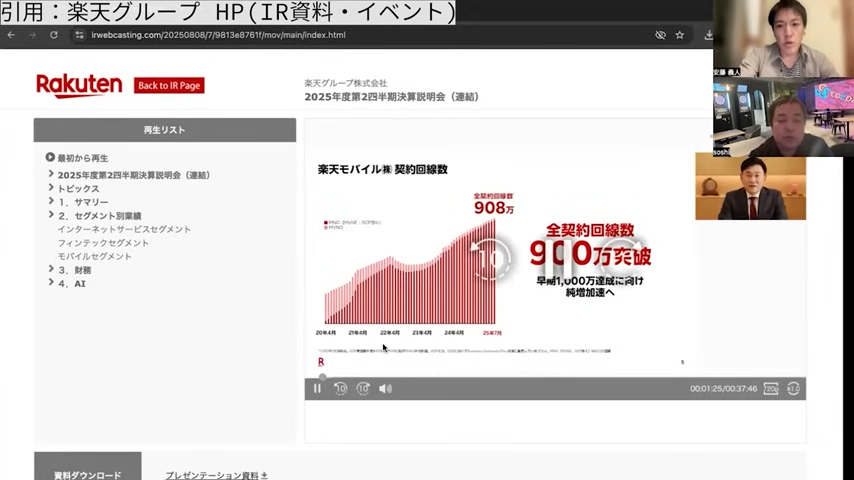Click the 00:01:25/00:37:46 time display
The width and height of the screenshot is (854, 480).
[x=723, y=388]
